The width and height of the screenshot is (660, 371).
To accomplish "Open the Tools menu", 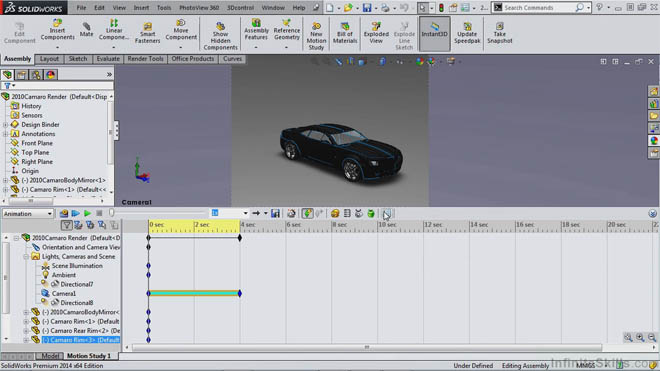I will click(x=164, y=8).
